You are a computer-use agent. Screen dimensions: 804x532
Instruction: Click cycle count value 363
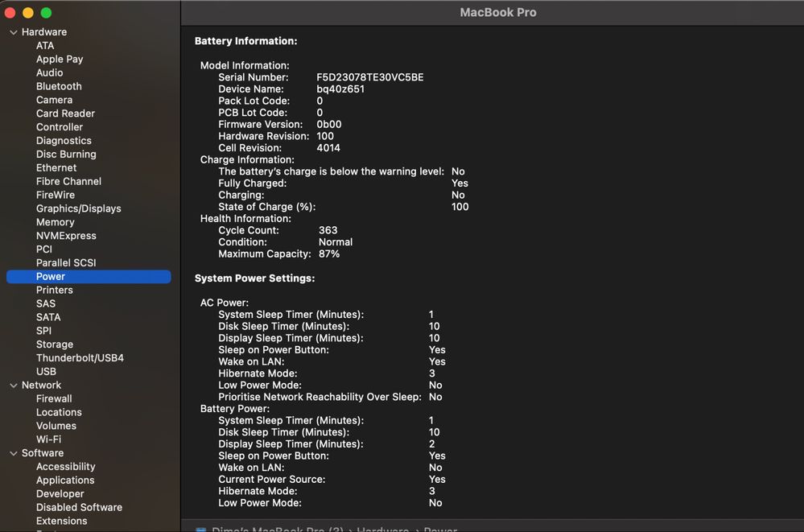(x=328, y=231)
